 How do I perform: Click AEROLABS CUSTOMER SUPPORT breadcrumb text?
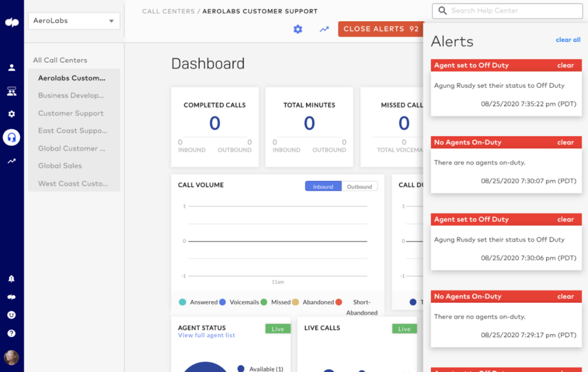(x=260, y=11)
